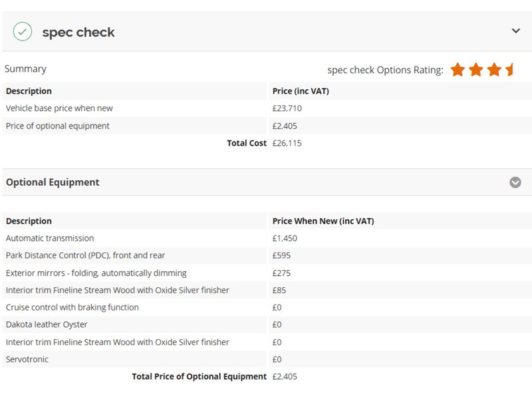
Task: Click the first rating star
Action: [x=458, y=70]
